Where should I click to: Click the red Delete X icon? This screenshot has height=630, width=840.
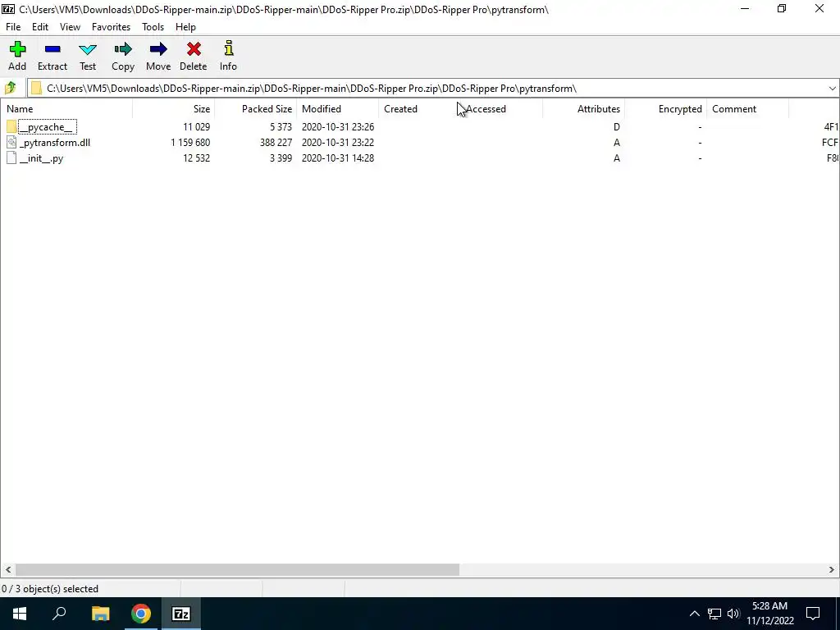click(x=194, y=50)
